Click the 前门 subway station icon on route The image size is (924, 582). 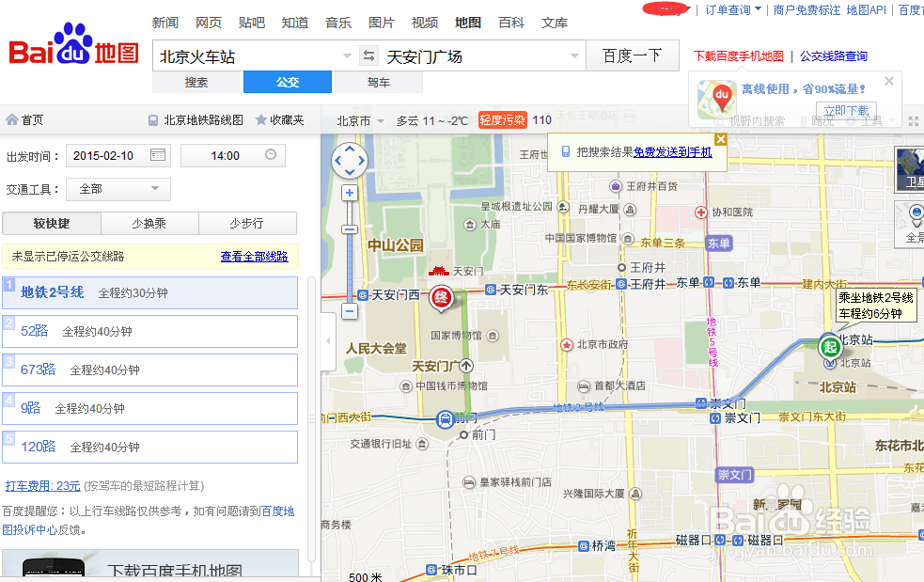(x=445, y=419)
